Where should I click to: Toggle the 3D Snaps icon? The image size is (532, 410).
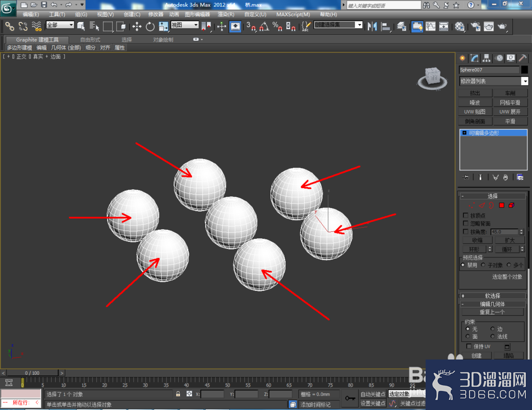pos(251,26)
